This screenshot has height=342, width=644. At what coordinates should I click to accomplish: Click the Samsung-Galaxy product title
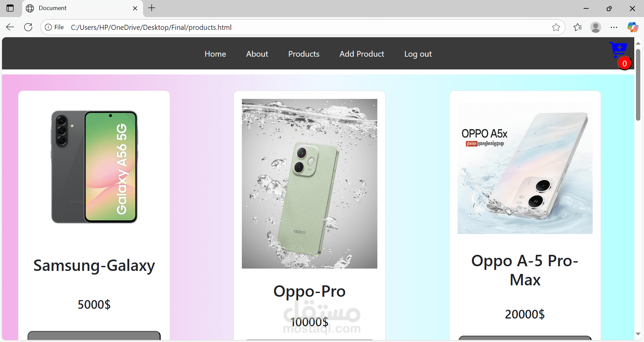click(x=94, y=266)
